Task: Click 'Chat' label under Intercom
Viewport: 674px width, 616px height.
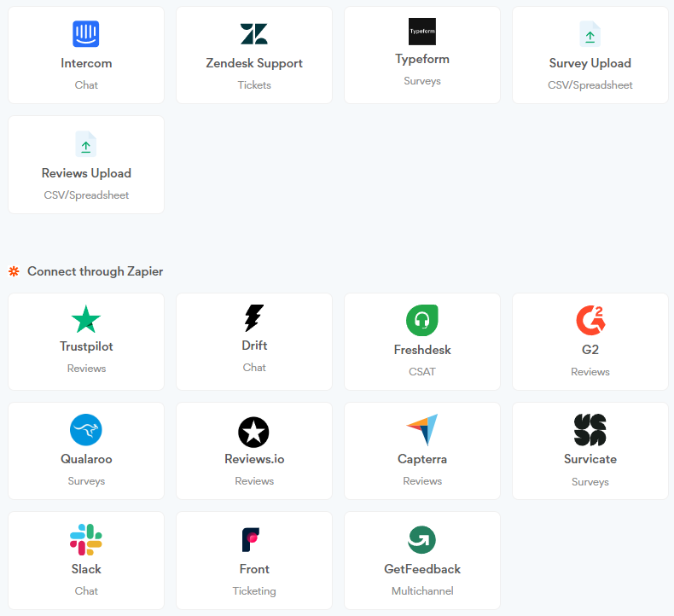Action: (86, 85)
